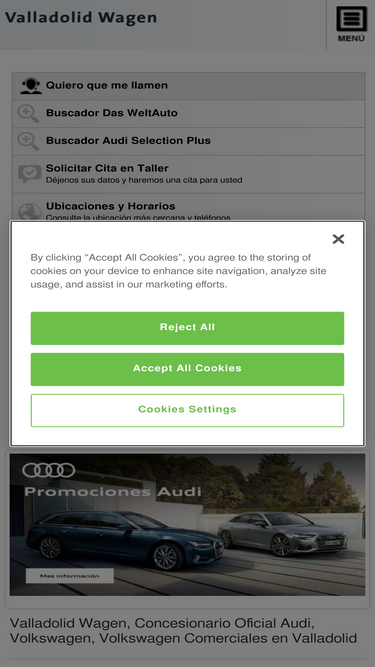Open Buscador Audi Selection Plus
Screen dimensions: 375x667
point(188,141)
